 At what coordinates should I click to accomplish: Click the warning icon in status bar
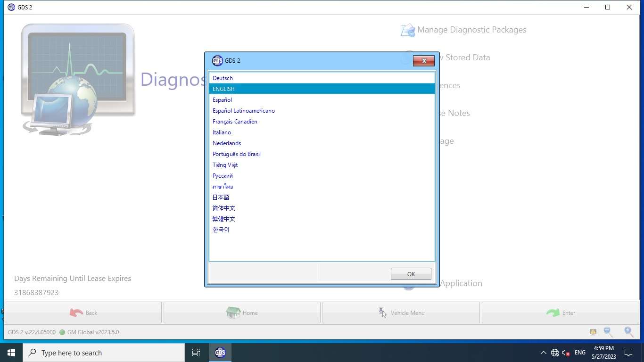[x=593, y=332]
